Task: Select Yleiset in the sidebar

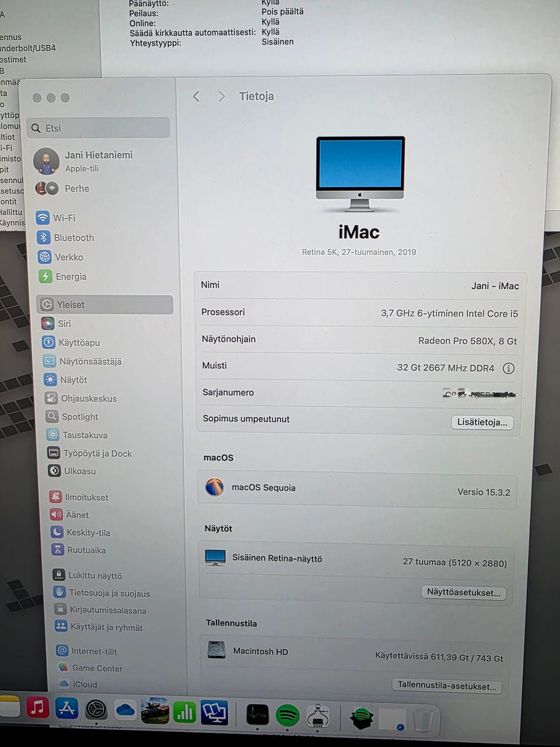Action: [104, 305]
